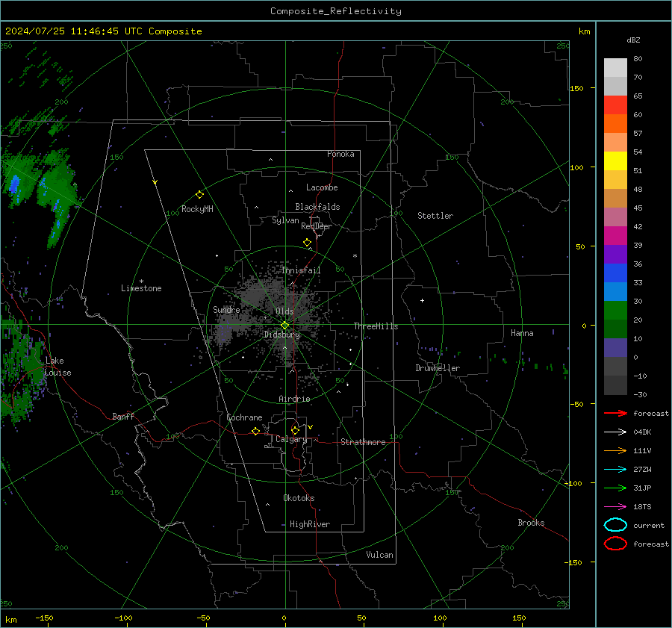Click the Hanna town label

tap(522, 333)
